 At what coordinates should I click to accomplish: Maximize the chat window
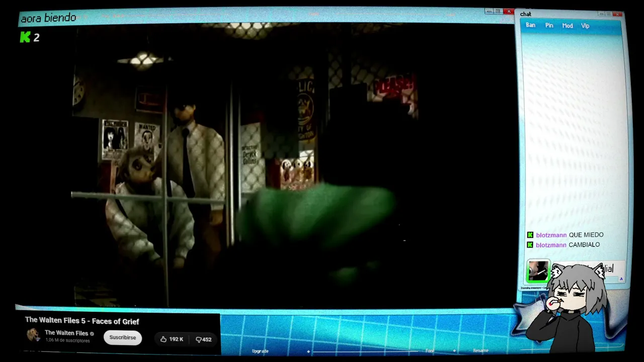609,14
